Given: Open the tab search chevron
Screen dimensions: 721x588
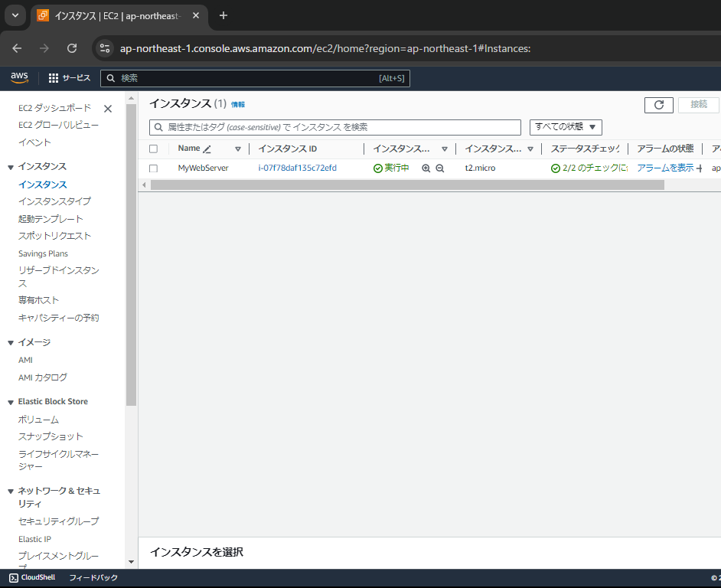Looking at the screenshot, I should (x=15, y=15).
